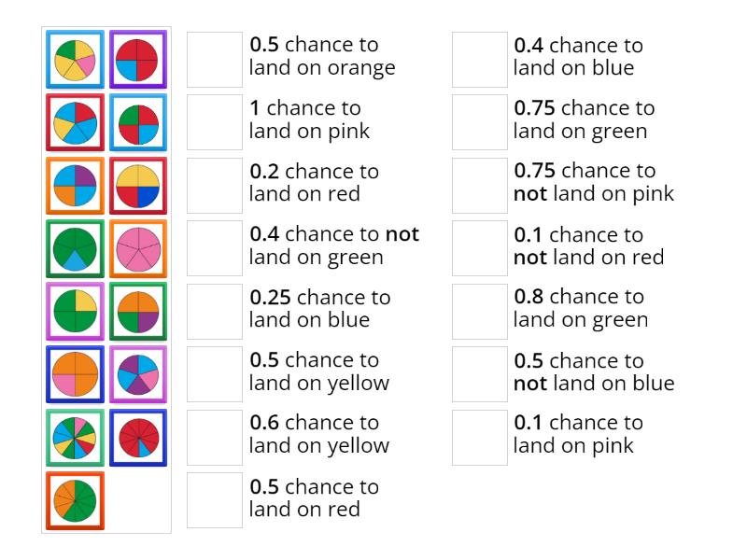Click the spinner with yellow top half
747x560 pixels.
point(138,186)
